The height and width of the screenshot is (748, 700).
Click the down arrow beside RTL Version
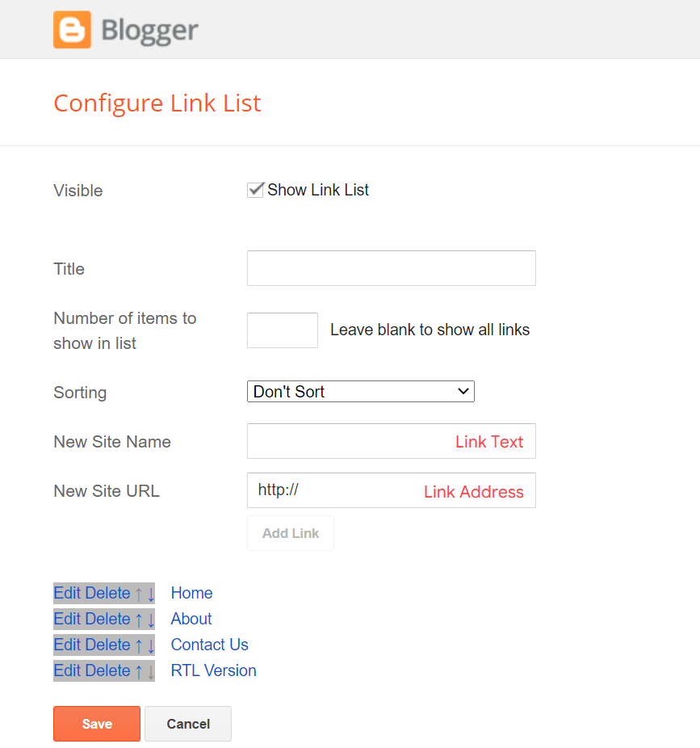[151, 671]
